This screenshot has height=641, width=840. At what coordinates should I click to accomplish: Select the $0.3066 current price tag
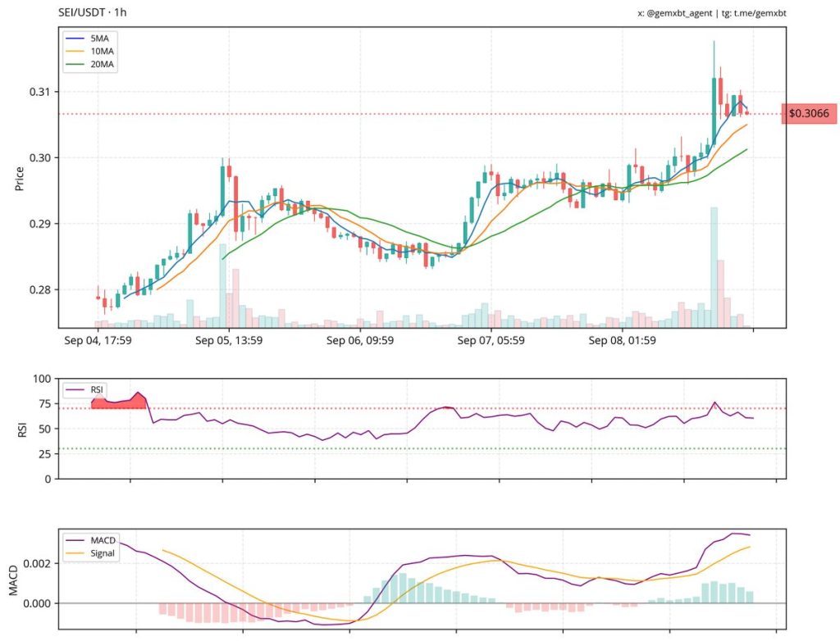point(808,114)
